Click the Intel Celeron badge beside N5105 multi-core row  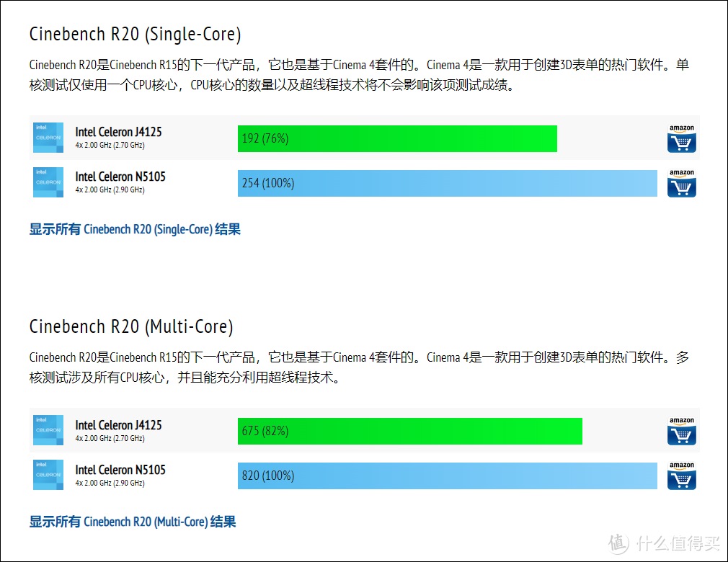tap(48, 475)
